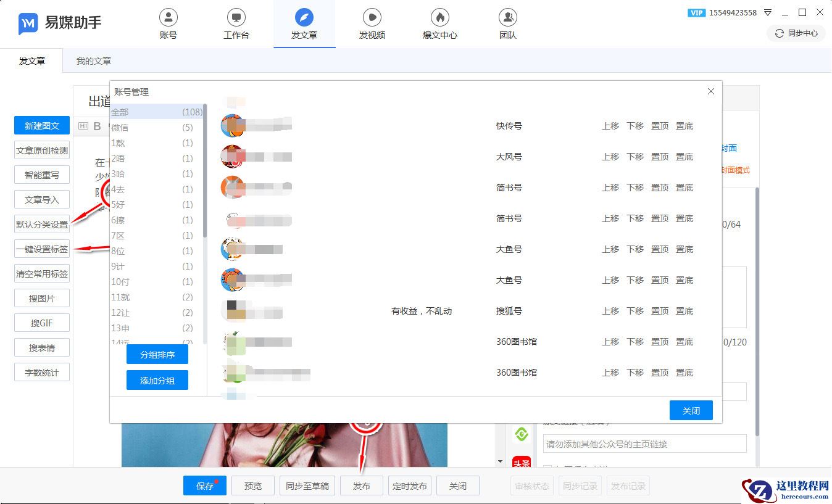Click the 头条 platform icon

(522, 461)
